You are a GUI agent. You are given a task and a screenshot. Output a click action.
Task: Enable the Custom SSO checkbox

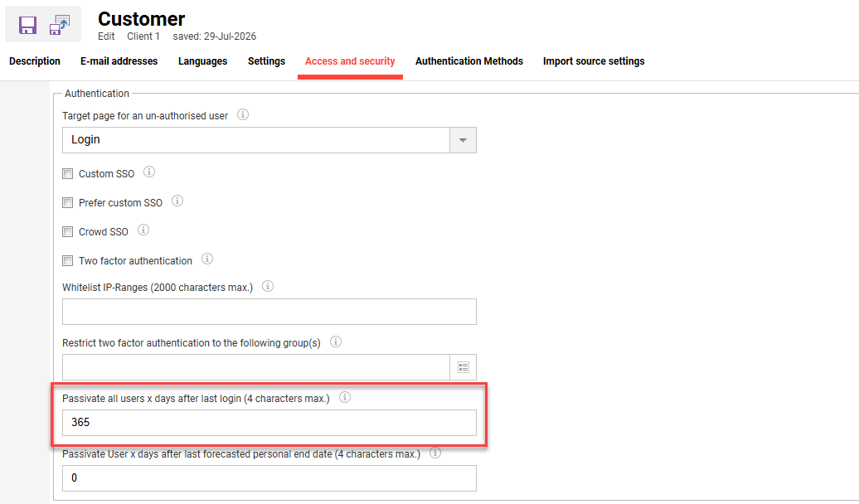click(67, 173)
